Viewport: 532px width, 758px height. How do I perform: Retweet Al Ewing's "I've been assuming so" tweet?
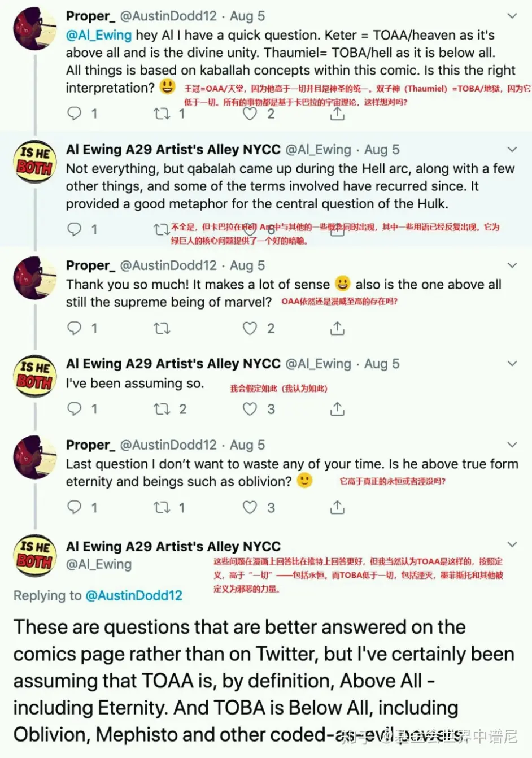pos(162,409)
